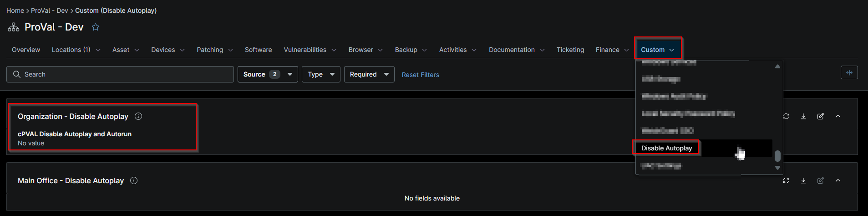Open the Software tab
The width and height of the screenshot is (868, 216).
tap(258, 50)
